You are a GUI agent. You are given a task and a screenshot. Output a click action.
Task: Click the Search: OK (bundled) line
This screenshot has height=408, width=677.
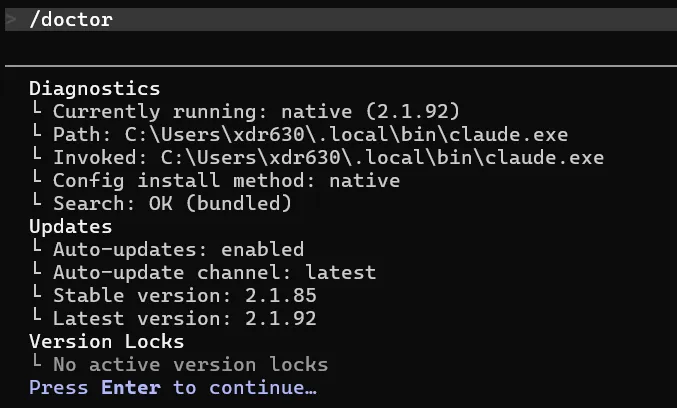point(172,204)
